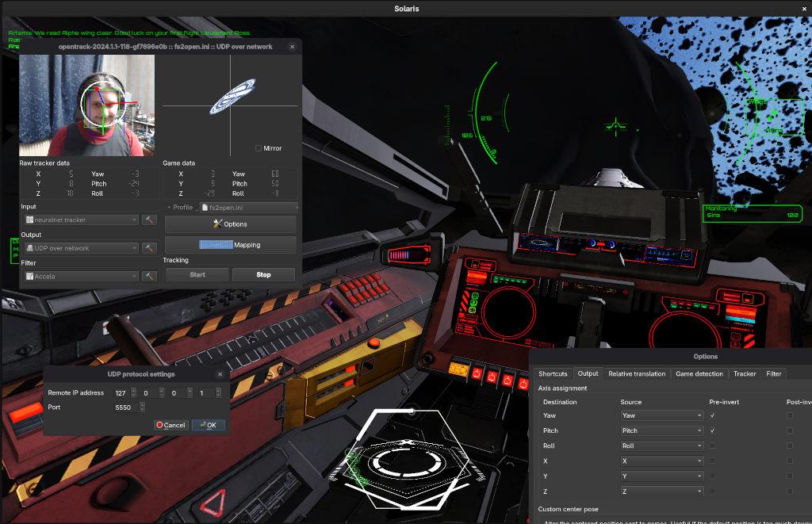812x524 pixels.
Task: Switch to the Game detection tab
Action: (x=699, y=373)
